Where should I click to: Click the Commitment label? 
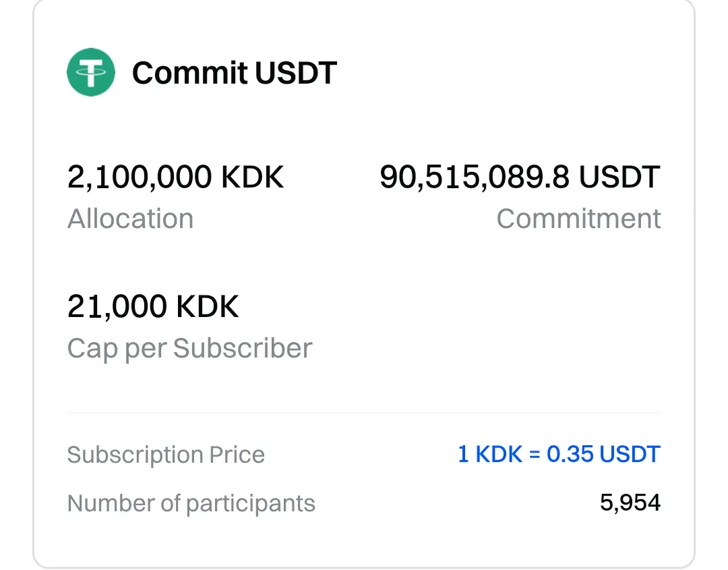pos(578,219)
